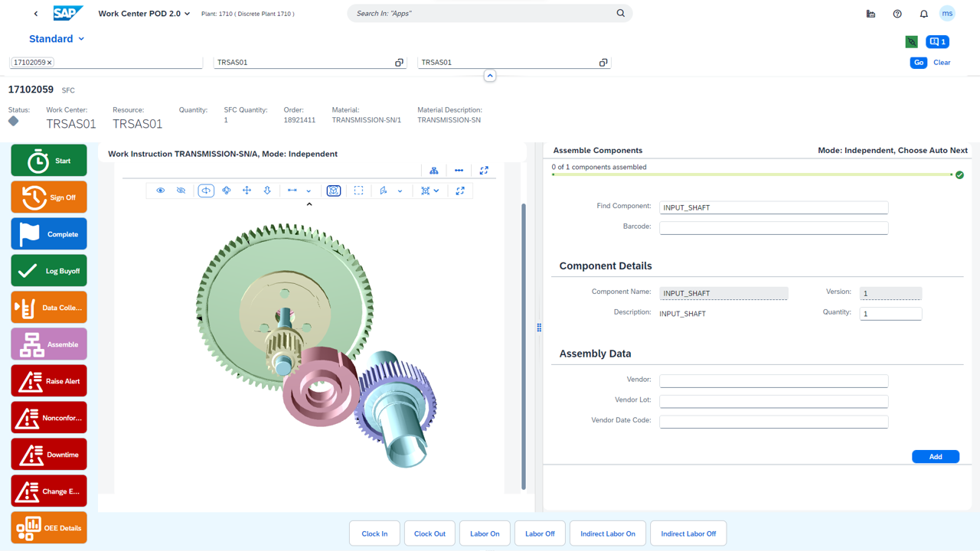
Task: Click the Vendor Lot input field
Action: [x=773, y=401]
